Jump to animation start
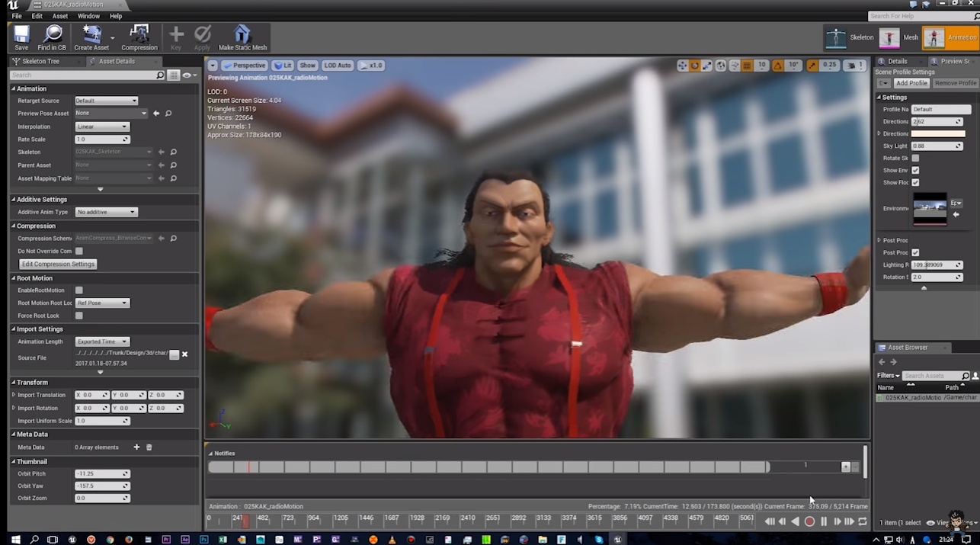Screen dimensions: 980x545 769,521
